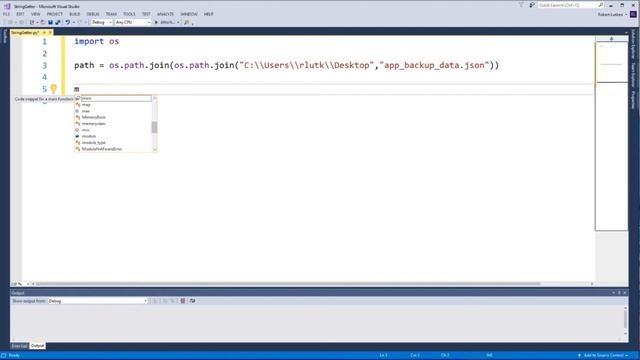640x360 pixels.
Task: Select the module_type completion item
Action: click(x=113, y=142)
